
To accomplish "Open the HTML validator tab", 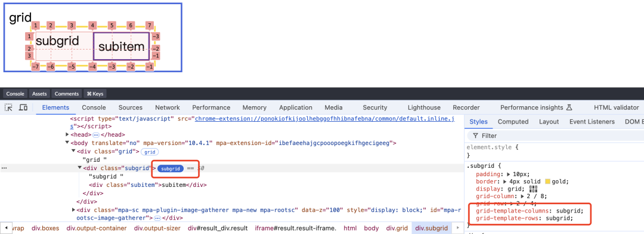I will click(x=616, y=107).
